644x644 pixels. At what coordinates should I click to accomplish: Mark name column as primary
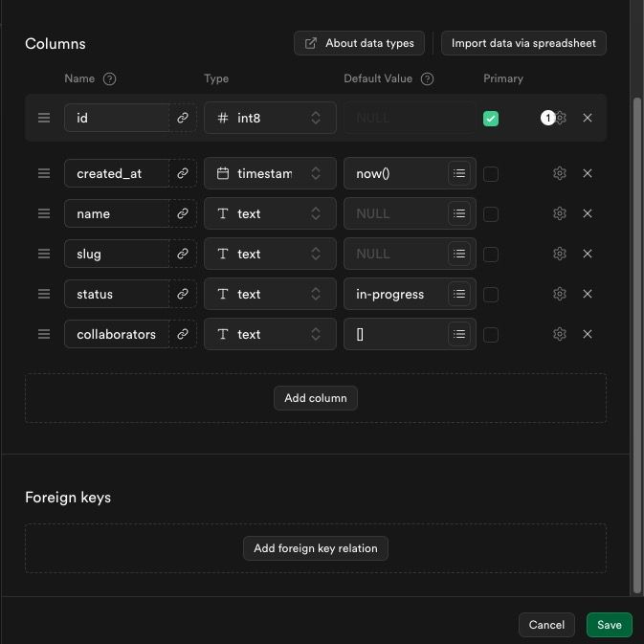491,214
